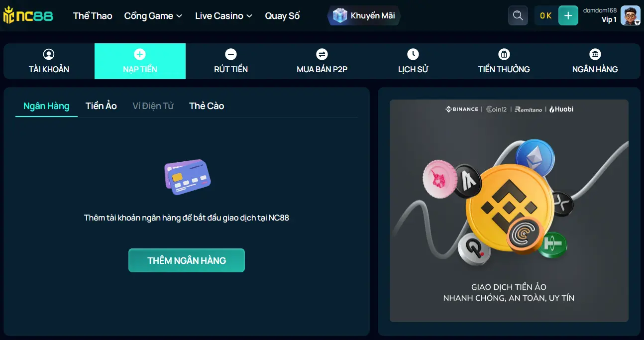Select Tiền Ảo deposit method

101,106
